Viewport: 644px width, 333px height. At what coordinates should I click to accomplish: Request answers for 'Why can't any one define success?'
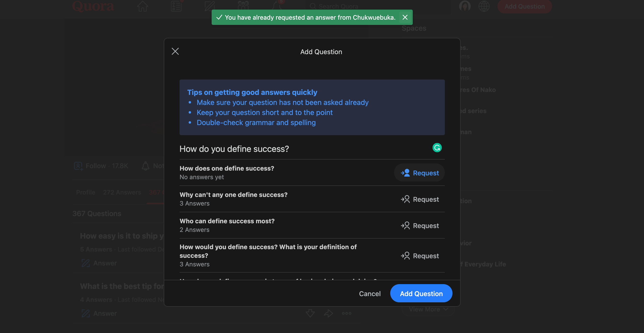click(x=419, y=199)
